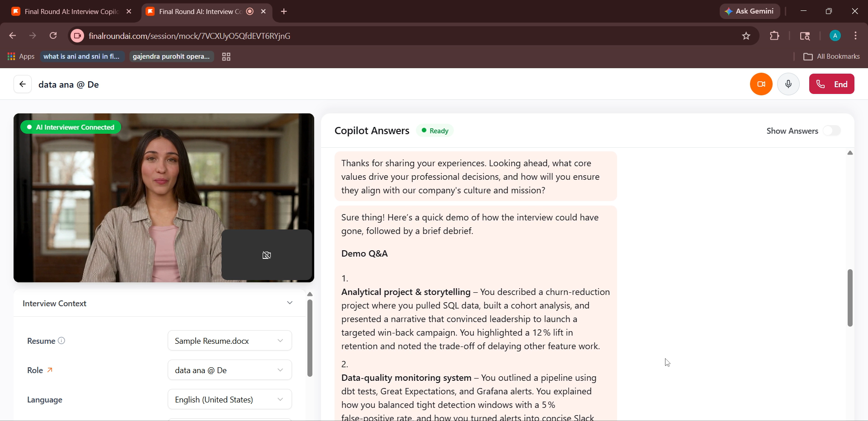Image resolution: width=868 pixels, height=421 pixels.
Task: Open the Resume dropdown showing Sample Resume.docx
Action: (x=230, y=341)
